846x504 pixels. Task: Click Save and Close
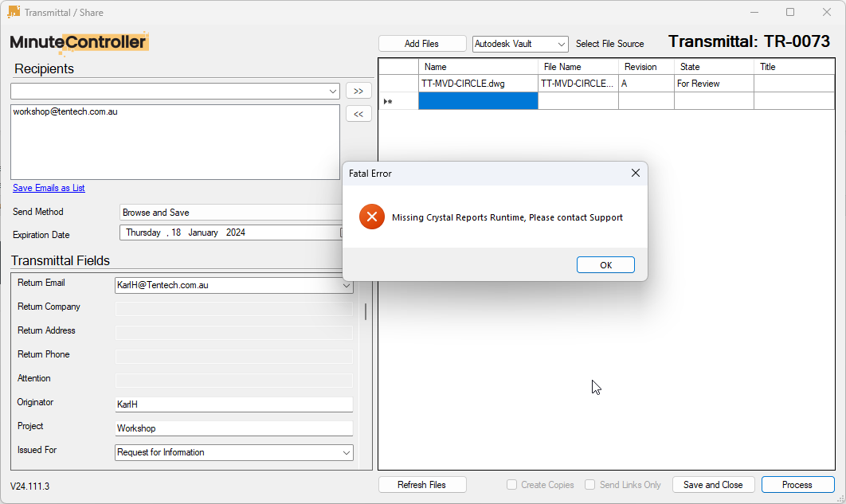tap(713, 484)
